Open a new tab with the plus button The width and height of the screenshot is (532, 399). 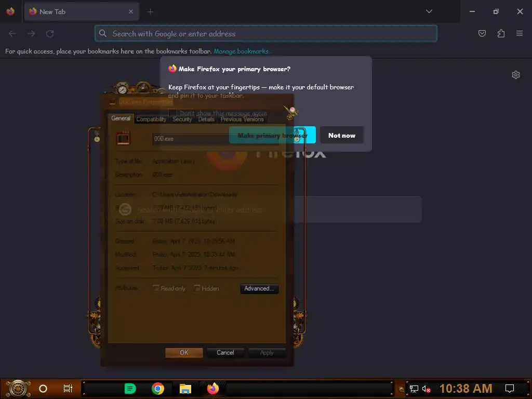(150, 12)
